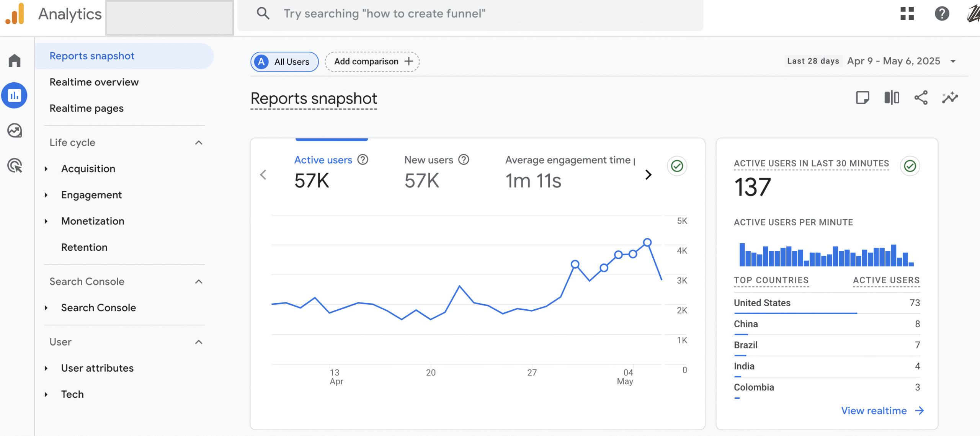Open the Google apps grid icon

pos(907,14)
